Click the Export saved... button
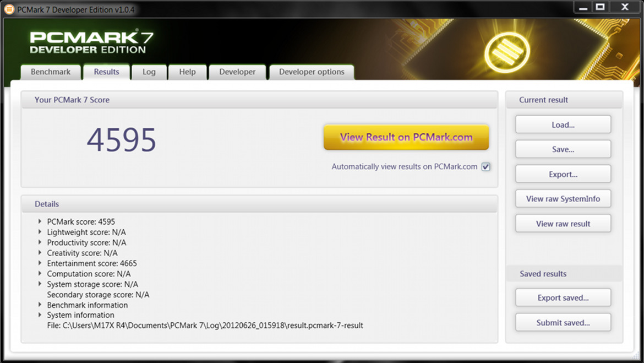The height and width of the screenshot is (363, 644). point(563,297)
